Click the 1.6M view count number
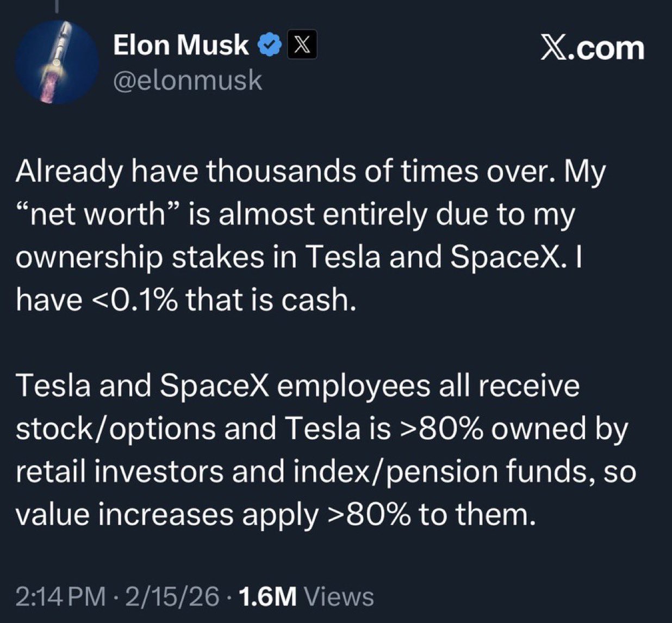Viewport: 672px width, 623px height. click(267, 596)
